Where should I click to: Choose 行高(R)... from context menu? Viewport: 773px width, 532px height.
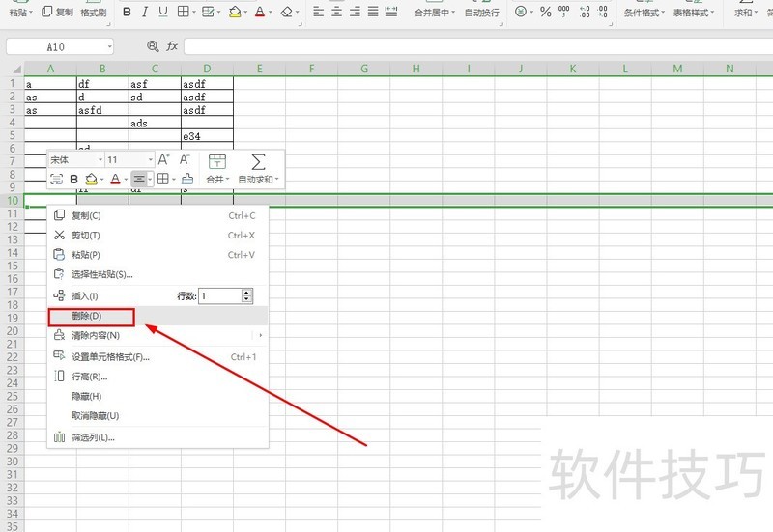pyautogui.click(x=157, y=377)
